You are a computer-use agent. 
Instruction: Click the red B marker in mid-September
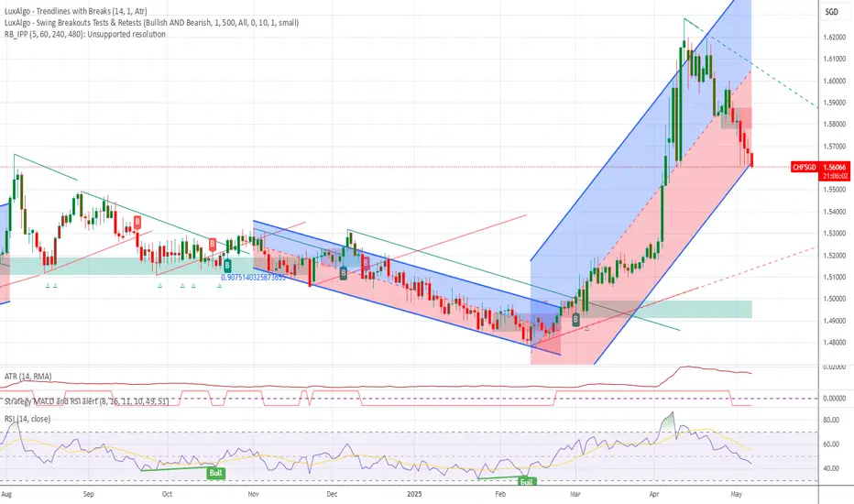pos(137,222)
